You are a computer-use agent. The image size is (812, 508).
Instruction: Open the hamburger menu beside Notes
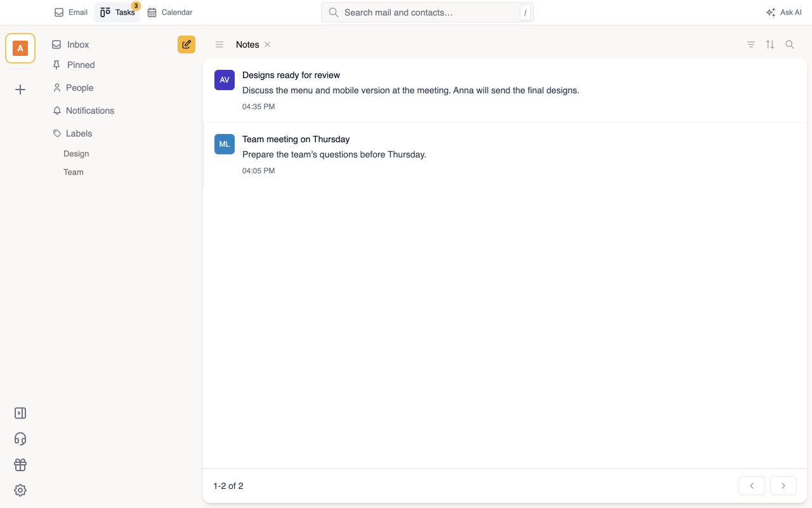(x=219, y=44)
